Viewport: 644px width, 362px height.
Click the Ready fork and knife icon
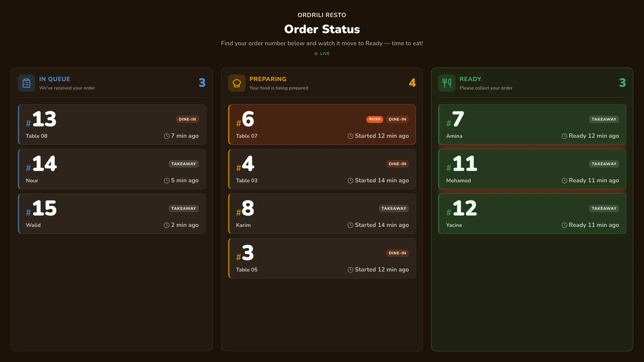click(x=447, y=83)
